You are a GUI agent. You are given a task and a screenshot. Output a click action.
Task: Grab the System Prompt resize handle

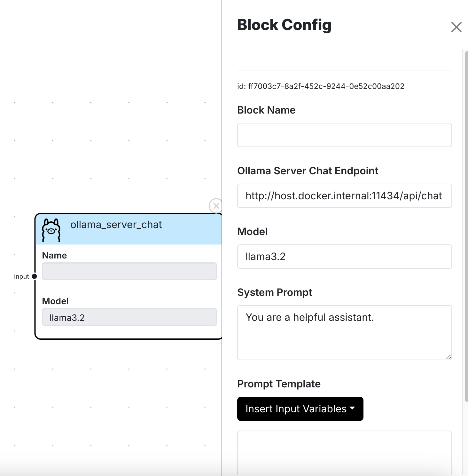click(449, 357)
